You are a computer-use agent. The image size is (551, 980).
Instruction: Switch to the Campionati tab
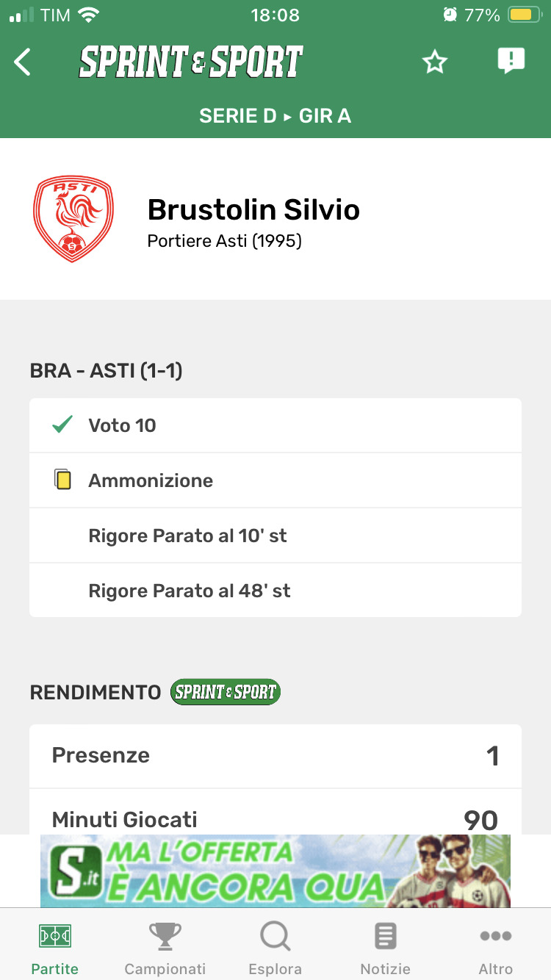(x=165, y=948)
